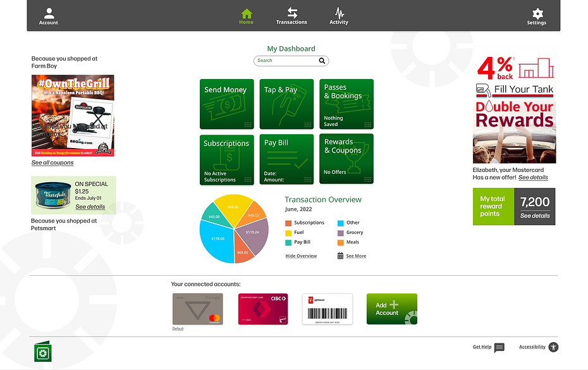Click See details under 7,200 reward points

(535, 216)
